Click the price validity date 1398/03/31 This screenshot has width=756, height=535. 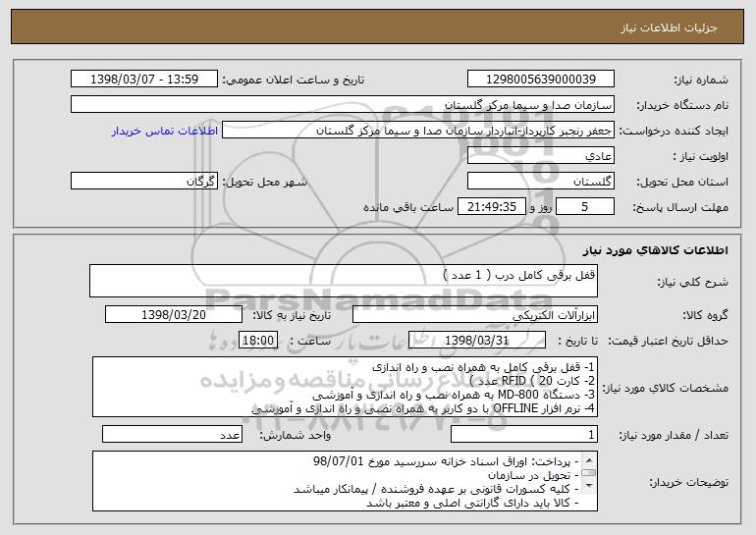[477, 341]
